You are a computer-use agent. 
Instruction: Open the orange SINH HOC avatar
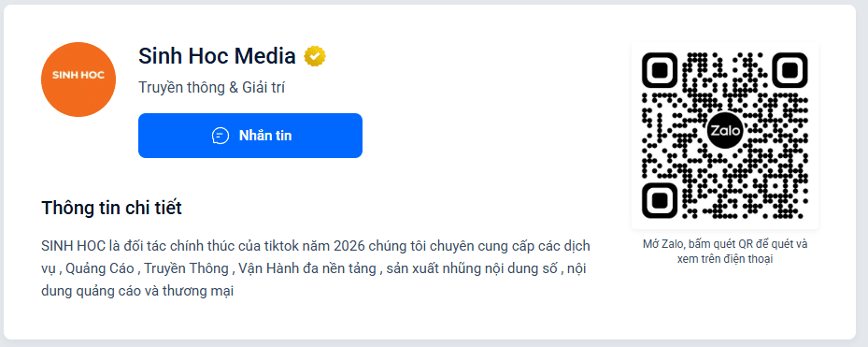(78, 80)
